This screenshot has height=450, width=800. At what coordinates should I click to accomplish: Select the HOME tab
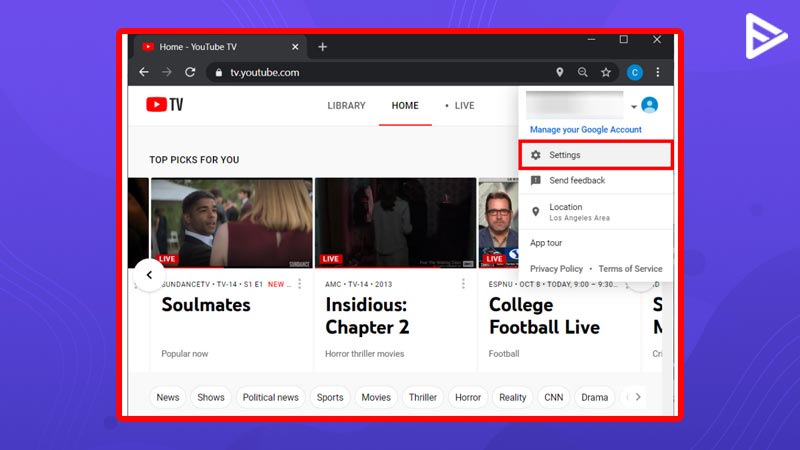[x=405, y=106]
